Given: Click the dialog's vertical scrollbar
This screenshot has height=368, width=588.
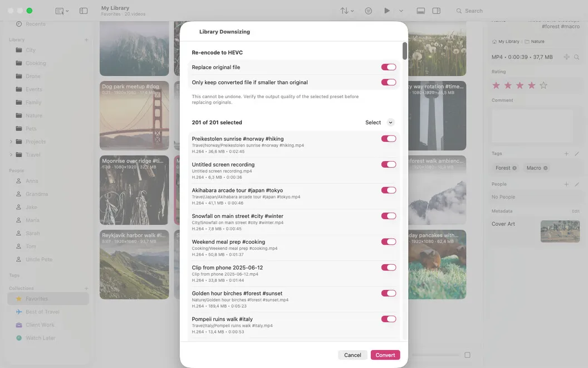Looking at the screenshot, I should 405,51.
